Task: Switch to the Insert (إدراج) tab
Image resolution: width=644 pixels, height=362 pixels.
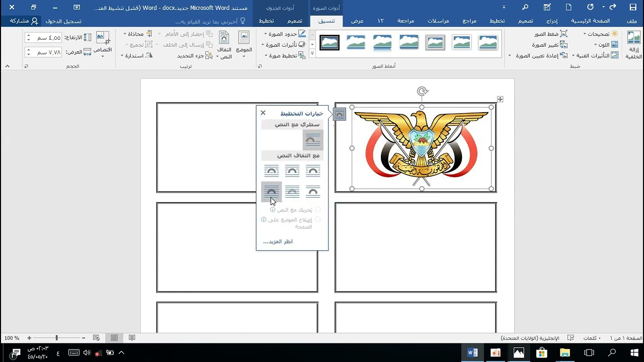Action: click(552, 21)
